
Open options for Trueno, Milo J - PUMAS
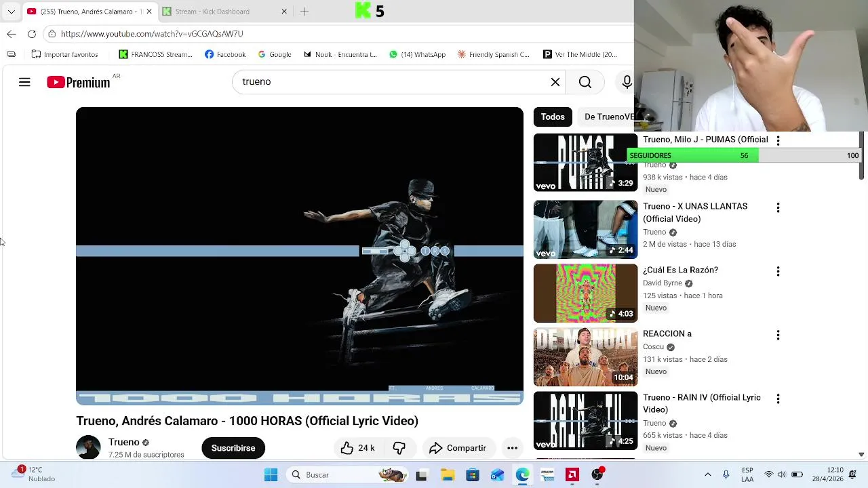778,140
